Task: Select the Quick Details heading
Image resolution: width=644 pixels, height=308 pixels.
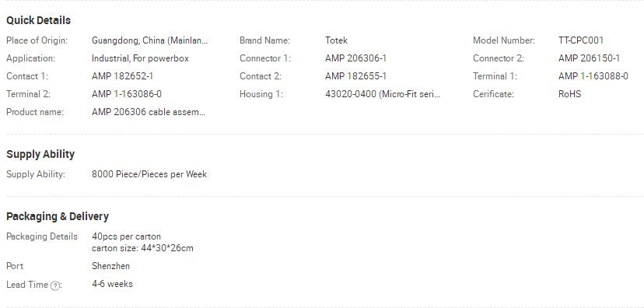Action: click(x=39, y=20)
